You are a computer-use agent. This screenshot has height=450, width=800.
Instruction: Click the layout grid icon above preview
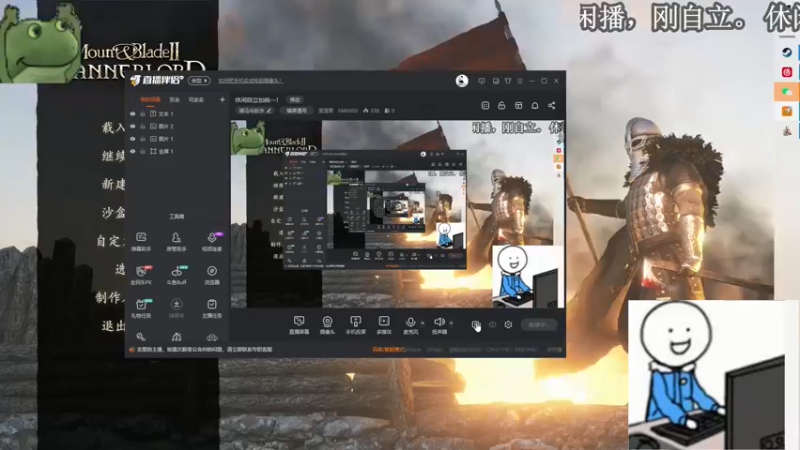(518, 105)
